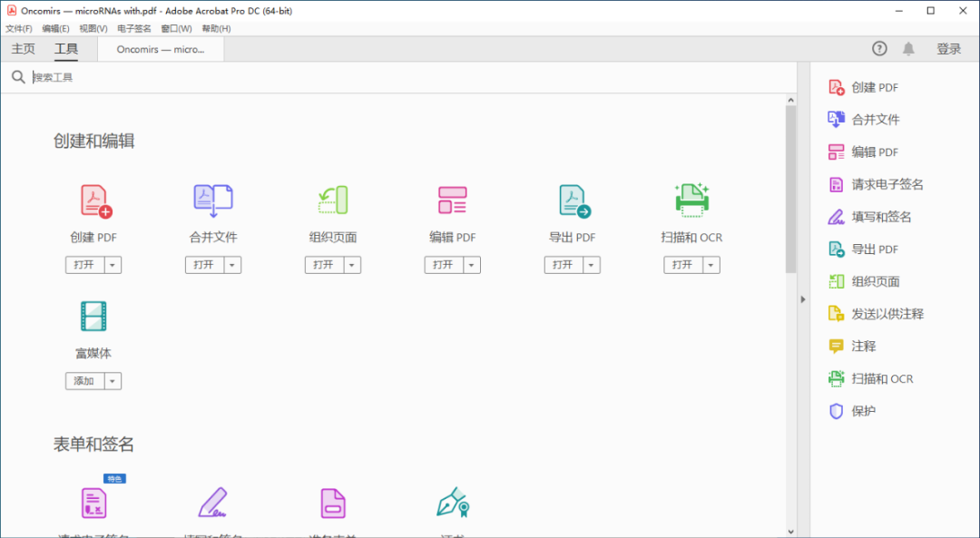The image size is (980, 538).
Task: Collapse the right pane with the arrow
Action: tap(803, 299)
